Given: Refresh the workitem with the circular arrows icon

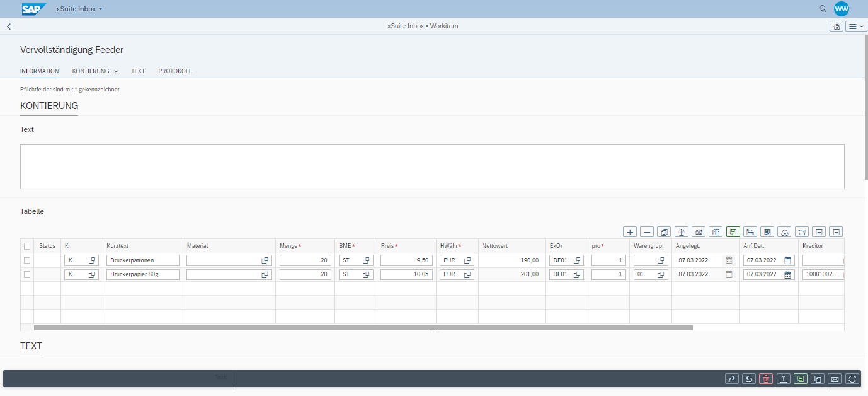Looking at the screenshot, I should tap(852, 378).
